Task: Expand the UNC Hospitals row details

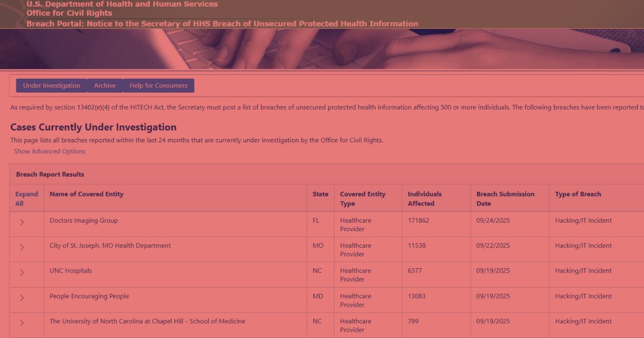Action: (x=22, y=273)
